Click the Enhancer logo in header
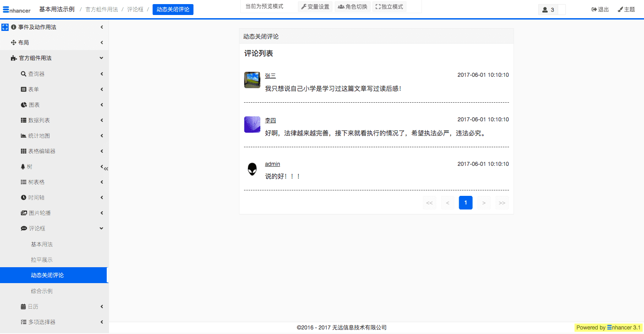This screenshot has width=644, height=334. (x=17, y=10)
